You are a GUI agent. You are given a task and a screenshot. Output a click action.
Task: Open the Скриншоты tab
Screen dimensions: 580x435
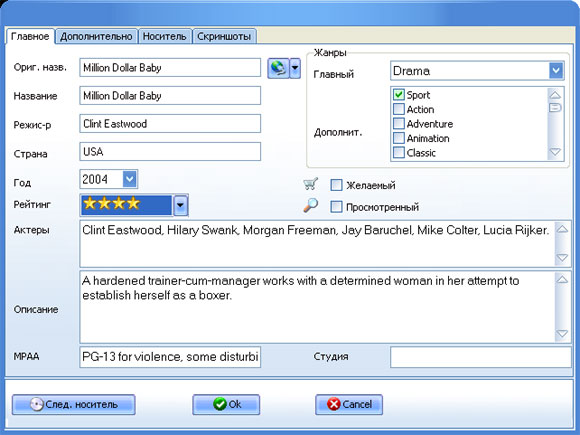224,36
